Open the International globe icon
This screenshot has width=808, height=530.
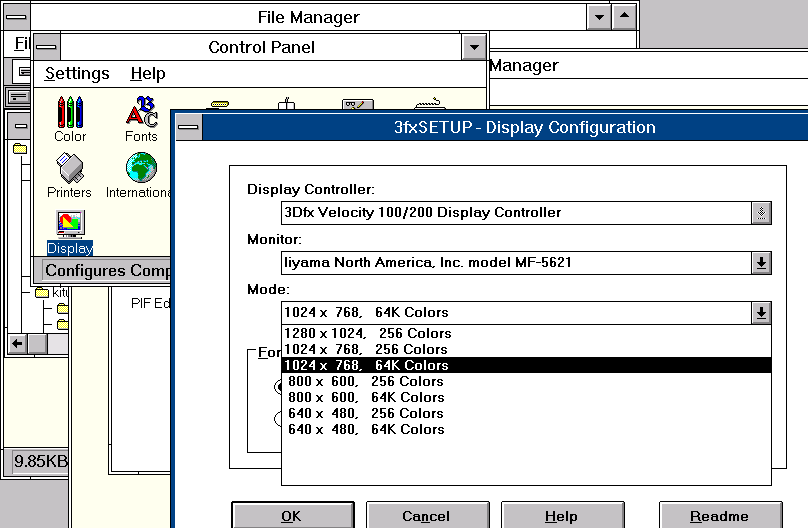point(141,167)
